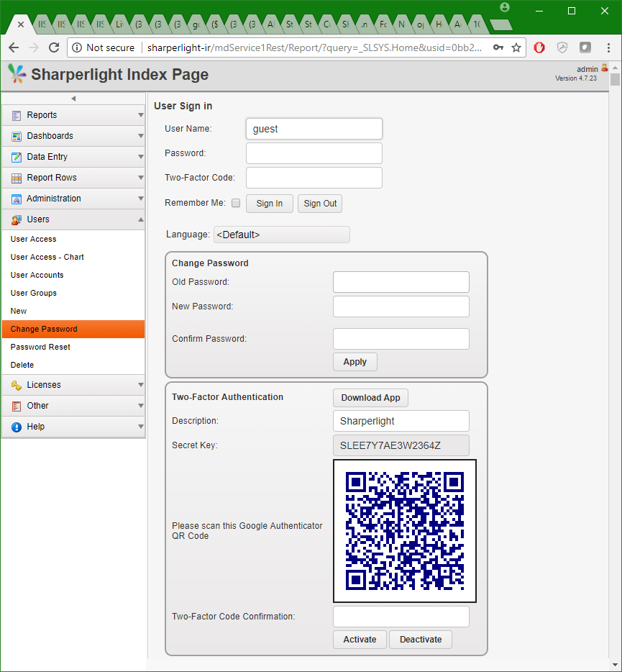Reload the page with the refresh icon
The height and width of the screenshot is (672, 622).
tap(54, 47)
